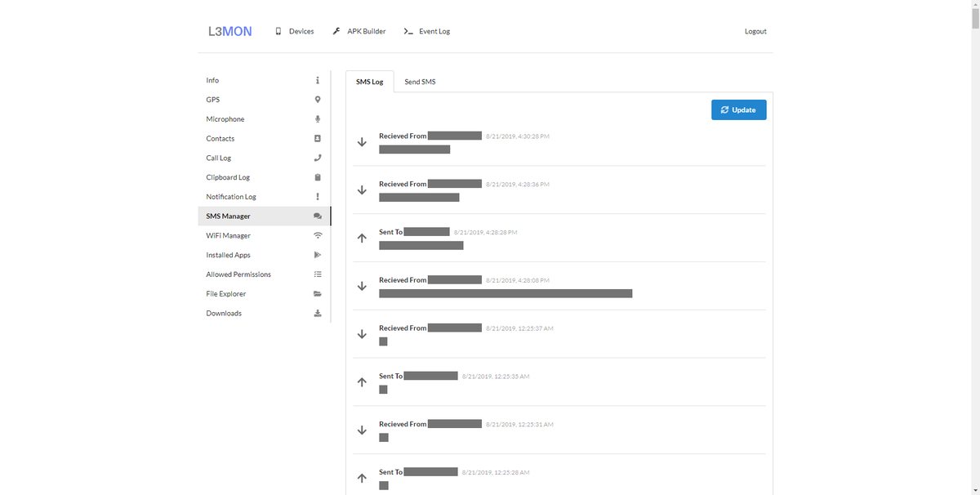Open Notification Log in the sidebar
The image size is (980, 495).
pos(264,197)
